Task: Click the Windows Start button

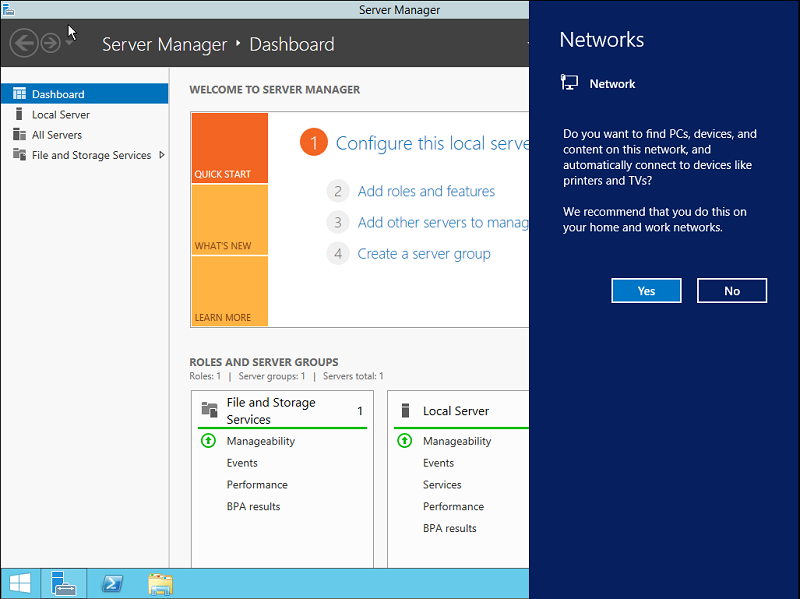Action: tap(19, 583)
